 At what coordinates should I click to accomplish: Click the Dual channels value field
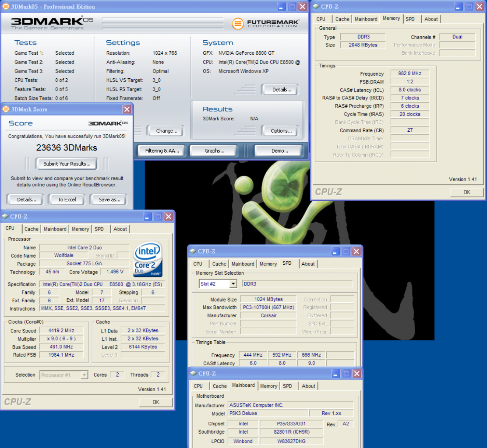[457, 37]
